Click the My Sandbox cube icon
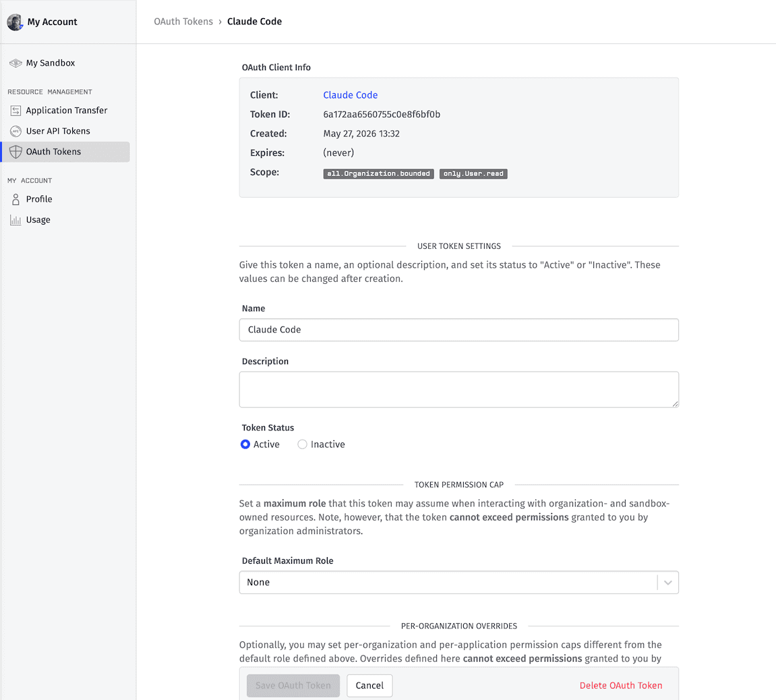This screenshot has width=776, height=700. [x=16, y=63]
